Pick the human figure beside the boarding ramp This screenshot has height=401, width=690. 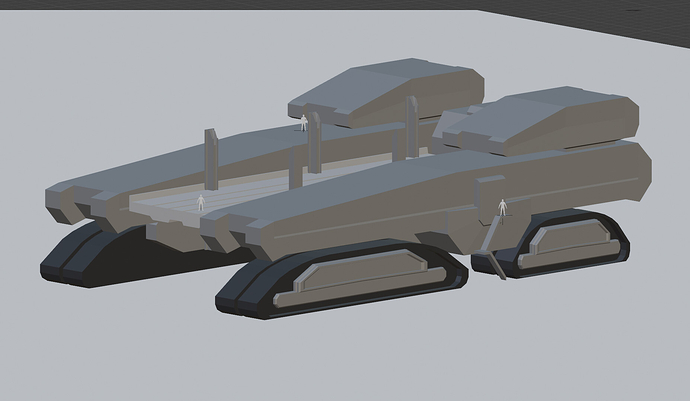(502, 208)
